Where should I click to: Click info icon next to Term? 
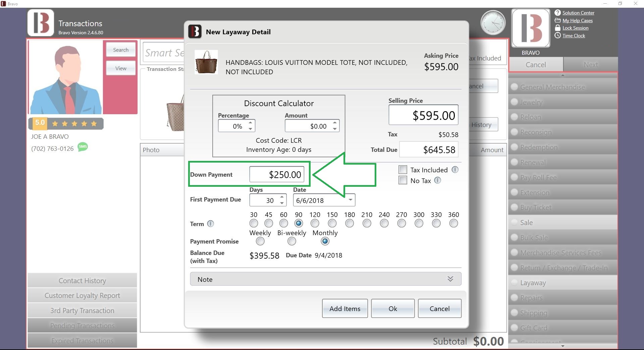[210, 224]
